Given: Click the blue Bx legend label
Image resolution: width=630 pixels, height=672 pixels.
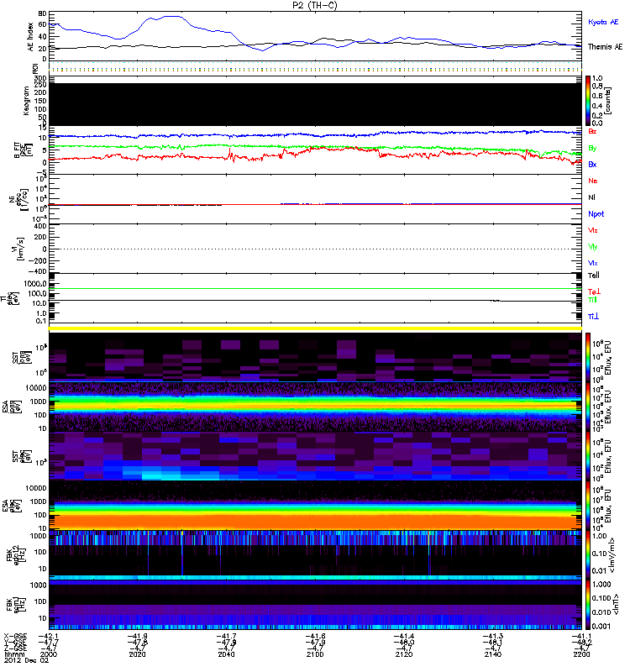Looking at the screenshot, I should 592,164.
